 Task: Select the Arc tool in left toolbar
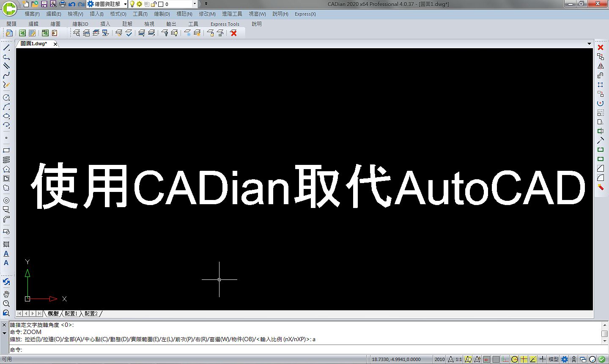point(6,107)
